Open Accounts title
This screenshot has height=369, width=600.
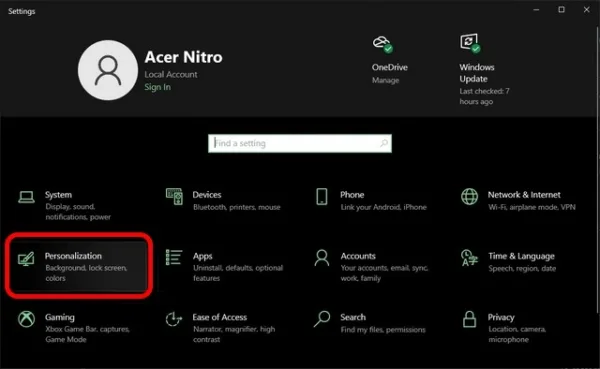(358, 256)
